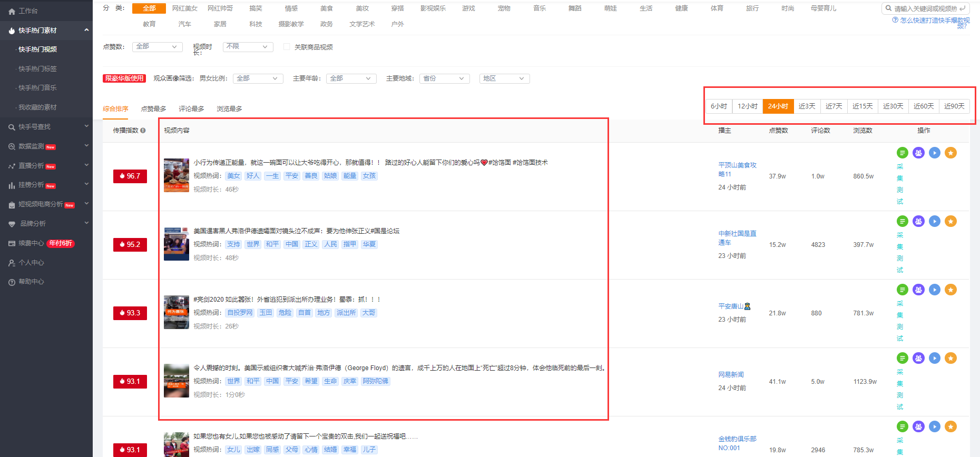Collapse the 快手热门素材 sidebar section
This screenshot has height=457, width=980.
(x=86, y=30)
